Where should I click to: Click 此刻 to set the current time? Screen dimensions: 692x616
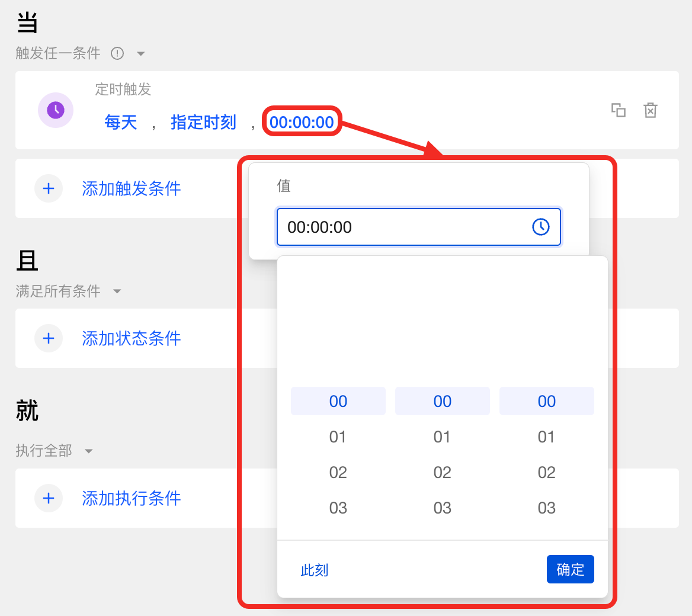(x=314, y=570)
